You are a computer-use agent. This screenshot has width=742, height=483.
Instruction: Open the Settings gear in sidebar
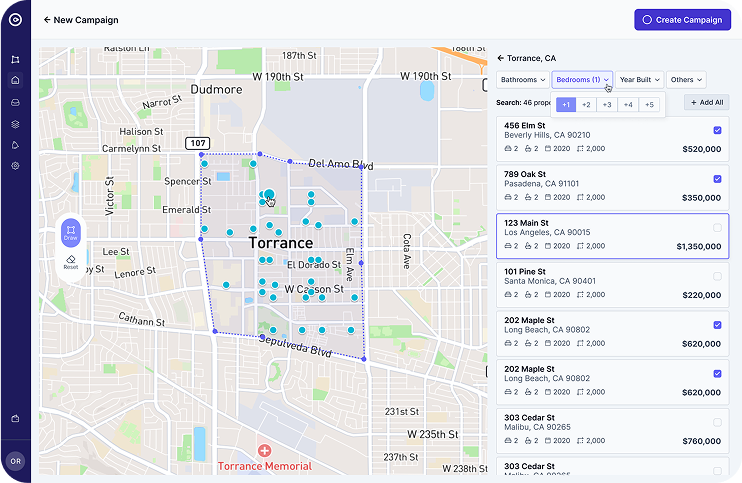[x=15, y=166]
